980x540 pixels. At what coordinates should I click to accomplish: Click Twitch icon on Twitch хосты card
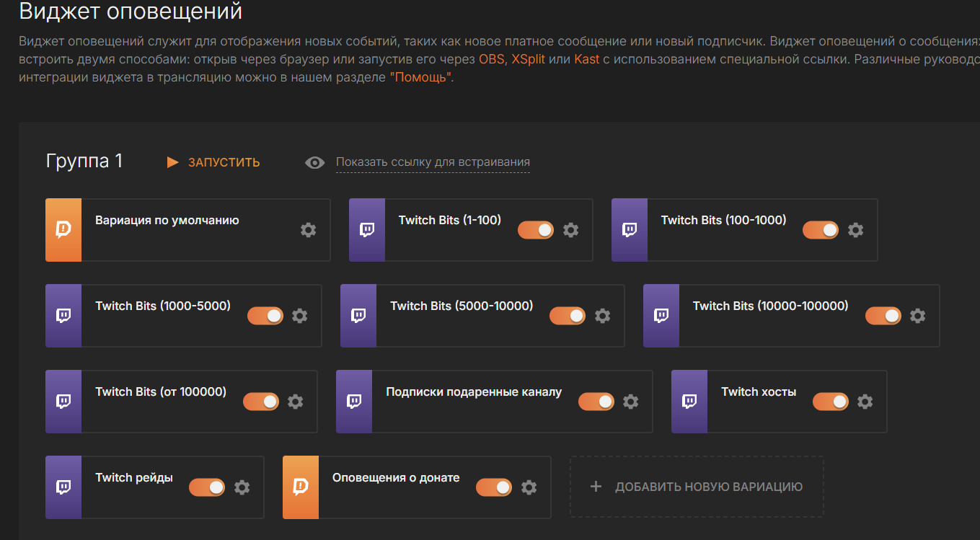click(689, 402)
